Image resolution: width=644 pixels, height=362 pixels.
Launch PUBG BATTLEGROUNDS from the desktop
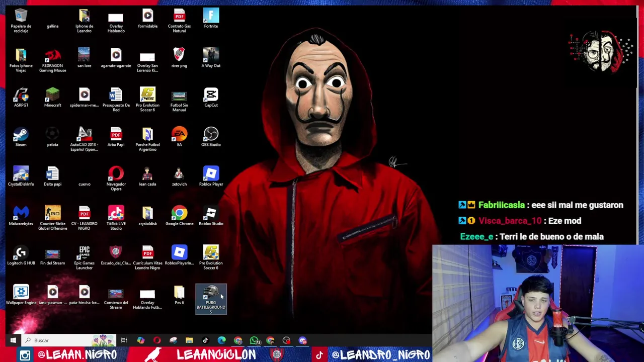[211, 300]
